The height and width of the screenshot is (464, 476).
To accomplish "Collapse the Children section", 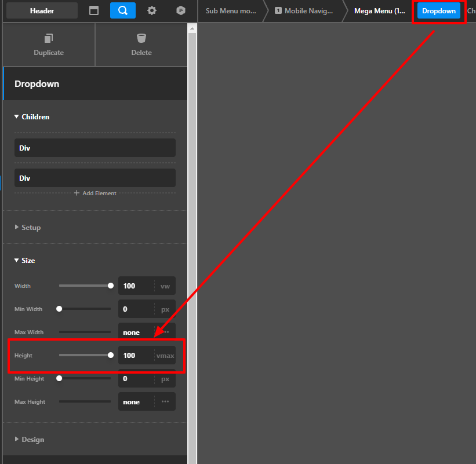I will (17, 117).
